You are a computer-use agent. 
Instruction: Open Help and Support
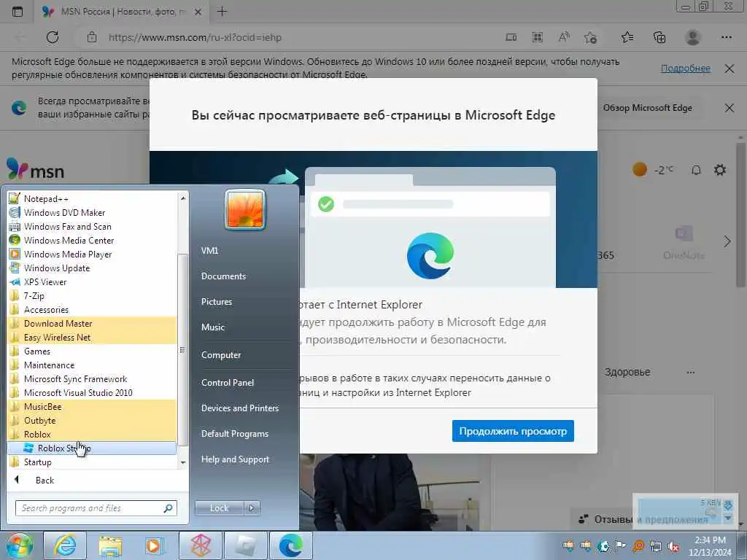click(235, 459)
